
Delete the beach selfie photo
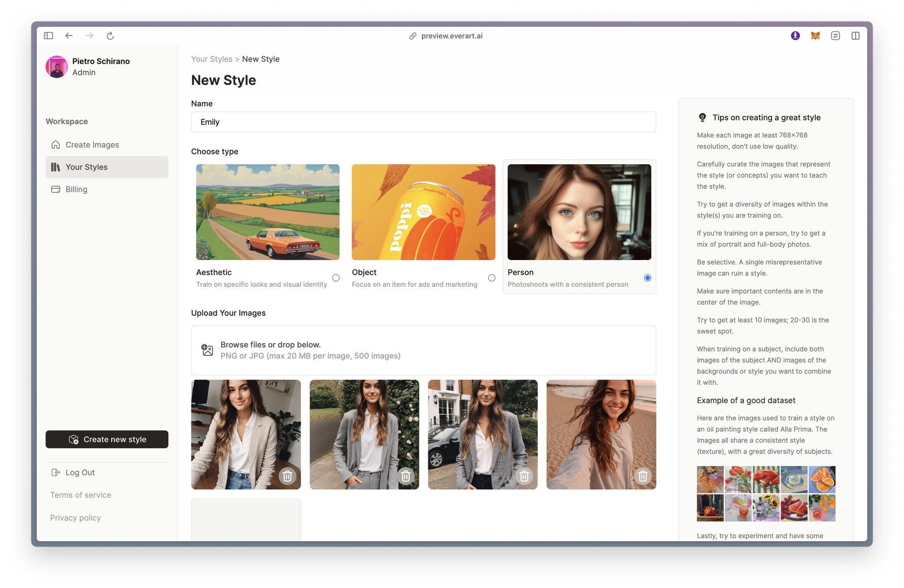pyautogui.click(x=643, y=476)
